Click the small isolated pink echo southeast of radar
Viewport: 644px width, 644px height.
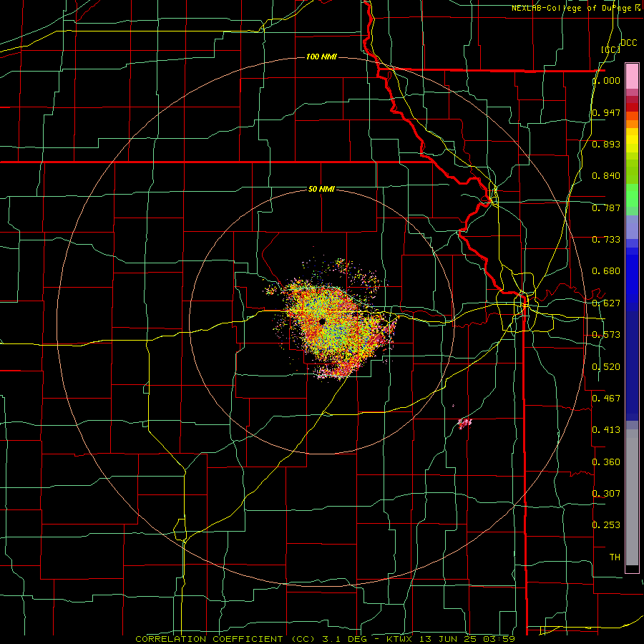coord(465,423)
